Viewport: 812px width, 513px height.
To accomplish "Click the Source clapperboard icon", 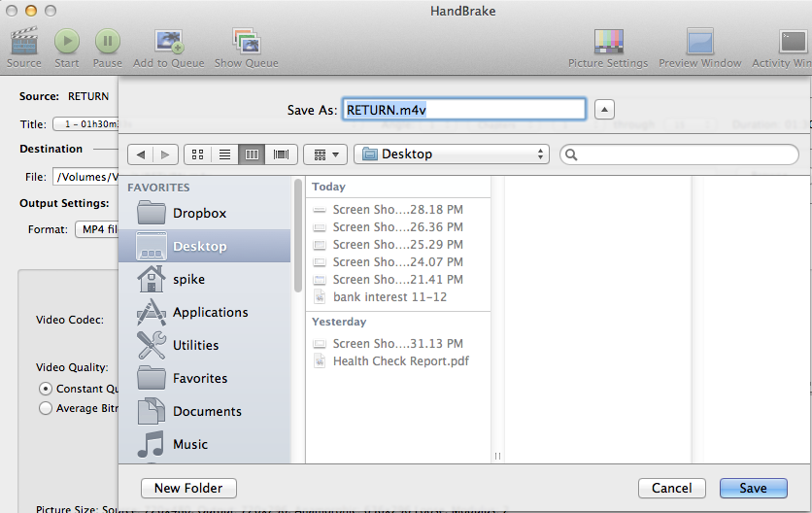I will 23,41.
